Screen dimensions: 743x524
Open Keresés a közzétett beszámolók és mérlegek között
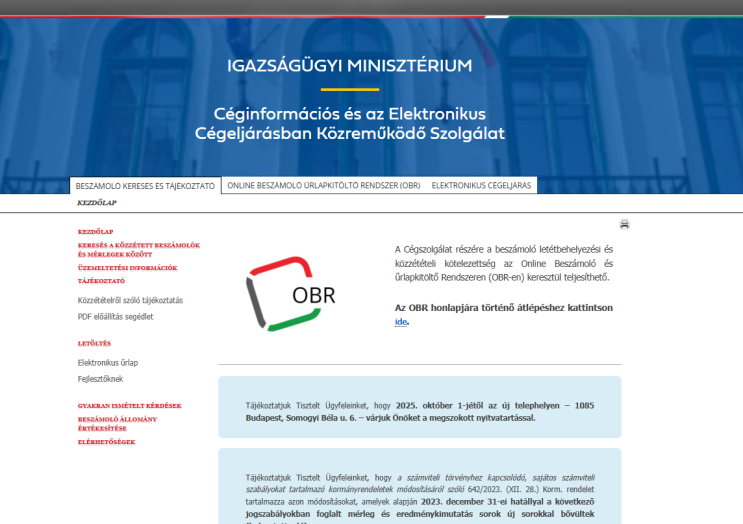pyautogui.click(x=139, y=250)
